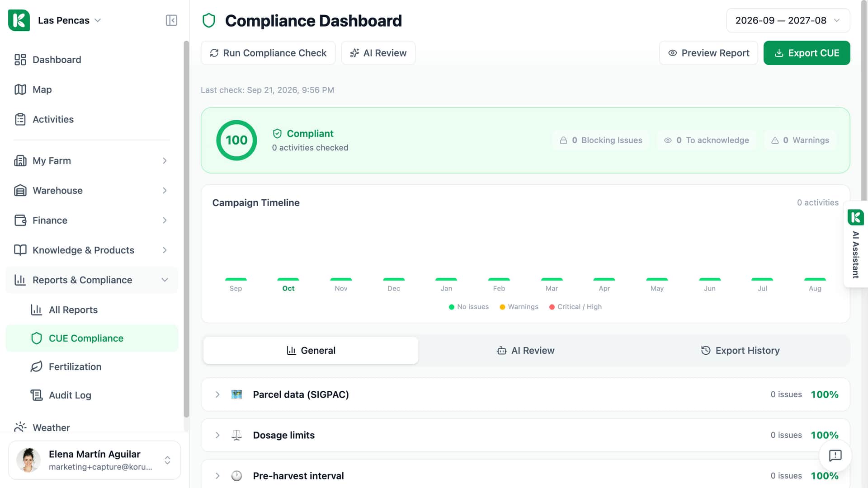
Task: Switch to the Export History tab
Action: tap(740, 350)
